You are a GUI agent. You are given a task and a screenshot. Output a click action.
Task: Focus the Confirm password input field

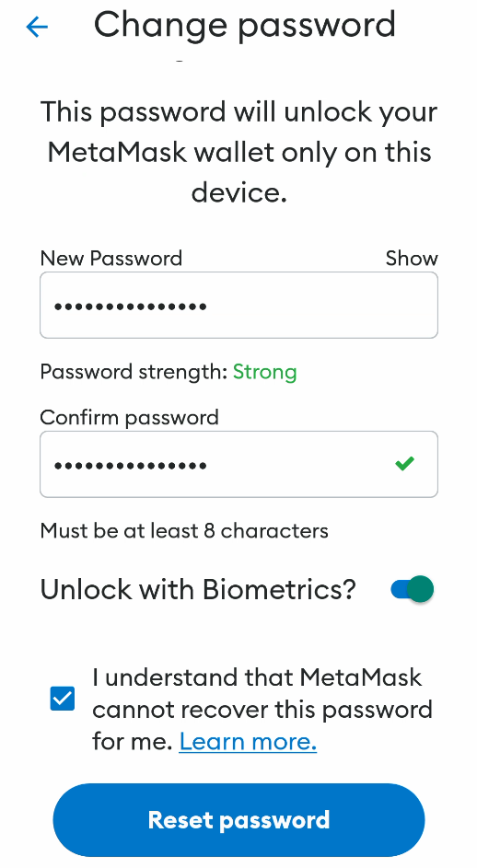tap(238, 465)
